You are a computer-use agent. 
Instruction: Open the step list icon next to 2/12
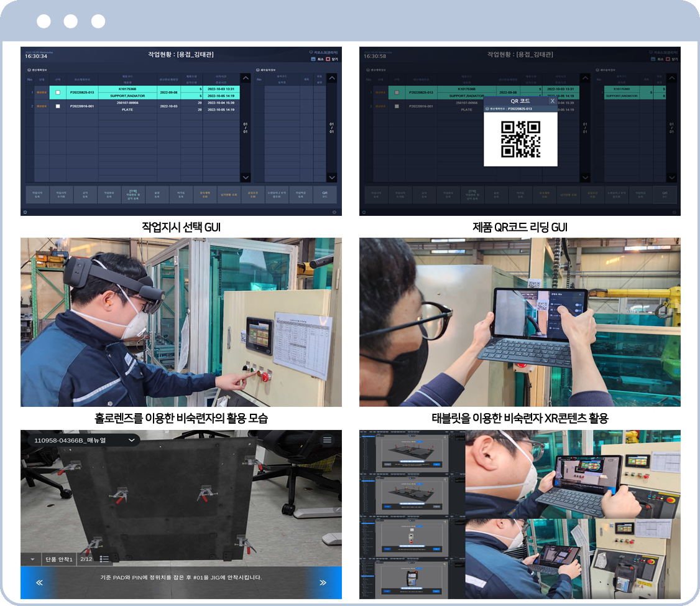pos(105,559)
